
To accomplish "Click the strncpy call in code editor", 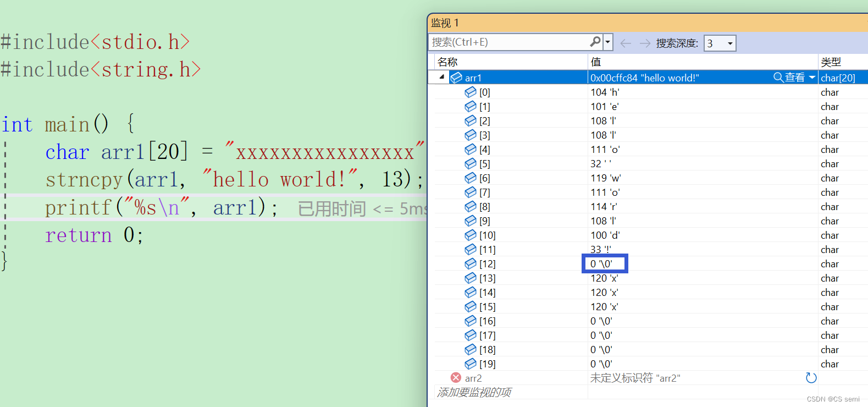I will coord(235,180).
